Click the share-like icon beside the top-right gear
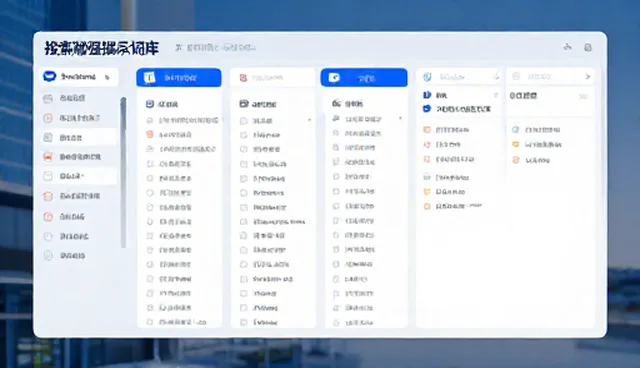 tap(567, 47)
